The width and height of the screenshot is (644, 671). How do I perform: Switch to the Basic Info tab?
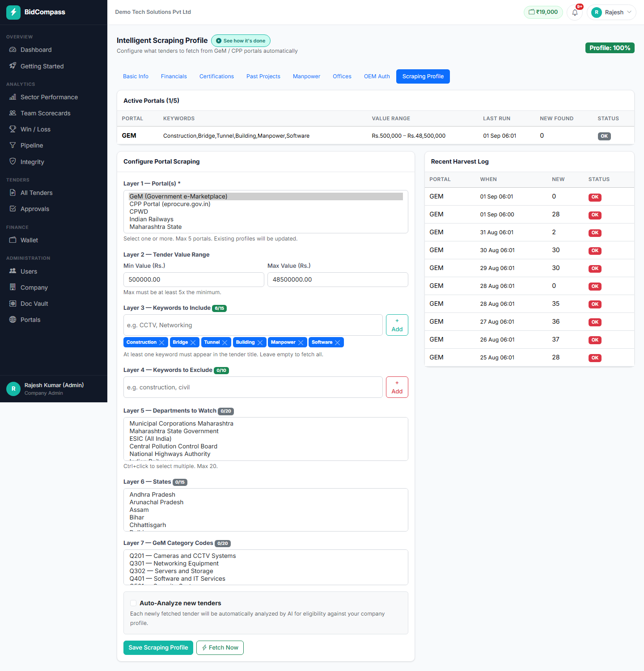(136, 76)
